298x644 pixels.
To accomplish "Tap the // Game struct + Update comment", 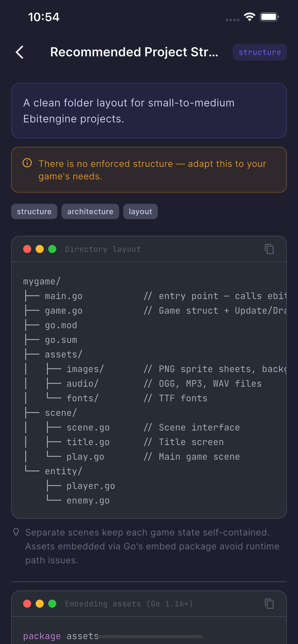I will tap(215, 311).
